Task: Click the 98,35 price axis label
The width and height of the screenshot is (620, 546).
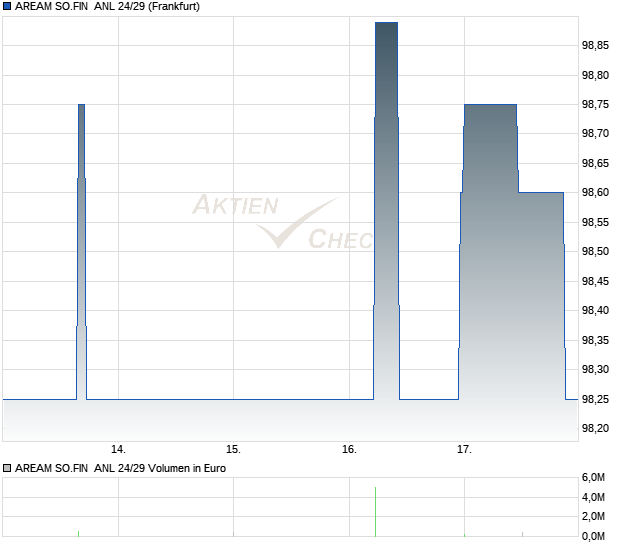Action: tap(595, 340)
